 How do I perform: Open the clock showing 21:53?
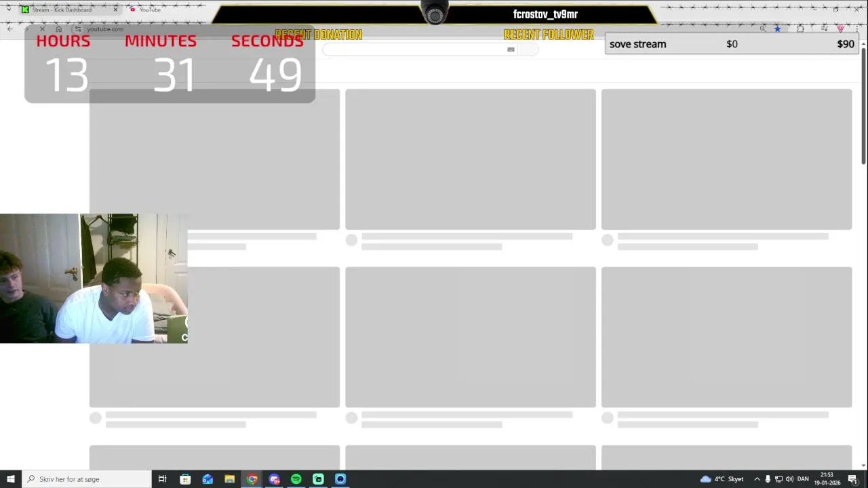(827, 479)
